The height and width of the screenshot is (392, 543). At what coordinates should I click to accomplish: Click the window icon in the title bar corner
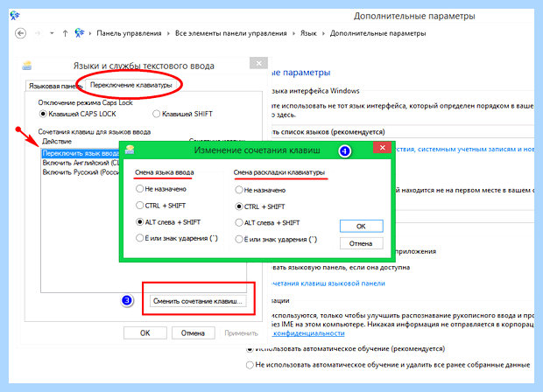15,16
